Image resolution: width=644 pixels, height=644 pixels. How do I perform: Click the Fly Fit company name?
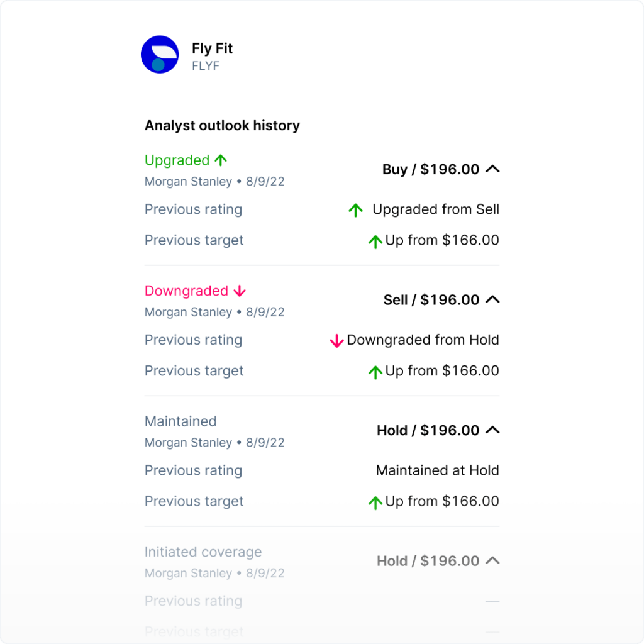coord(213,49)
